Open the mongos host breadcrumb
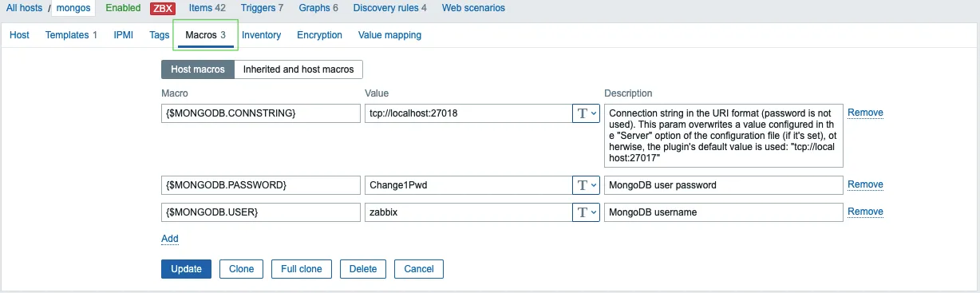The height and width of the screenshot is (293, 980). (x=73, y=8)
